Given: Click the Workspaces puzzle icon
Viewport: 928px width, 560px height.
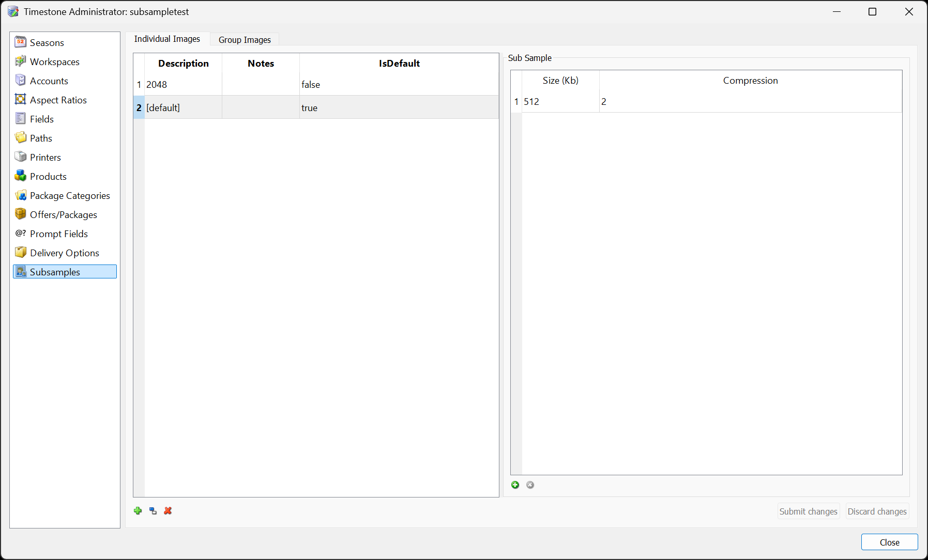Looking at the screenshot, I should [20, 61].
